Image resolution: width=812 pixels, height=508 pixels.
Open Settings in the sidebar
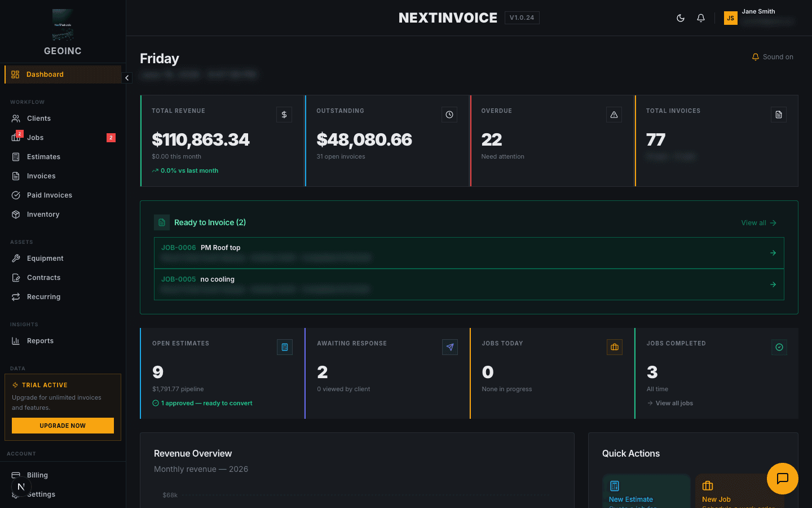63,494
